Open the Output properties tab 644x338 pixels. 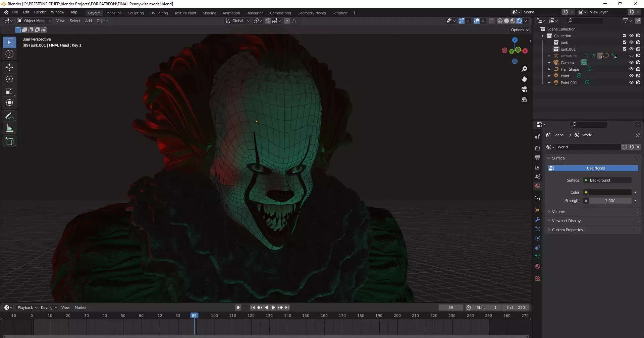pos(538,157)
